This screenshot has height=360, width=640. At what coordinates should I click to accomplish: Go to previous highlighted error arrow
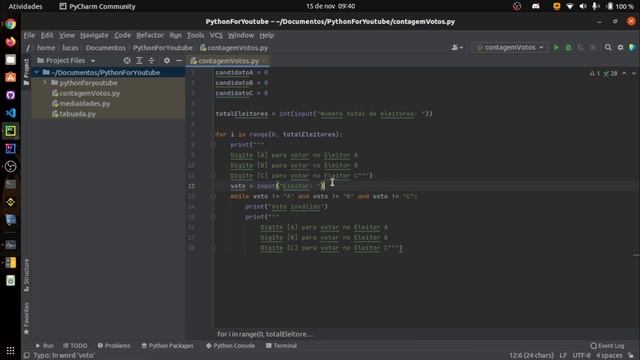click(624, 73)
